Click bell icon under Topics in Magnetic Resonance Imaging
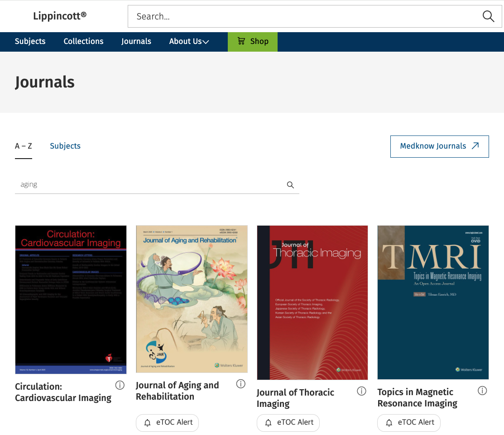504x435 pixels. 389,423
